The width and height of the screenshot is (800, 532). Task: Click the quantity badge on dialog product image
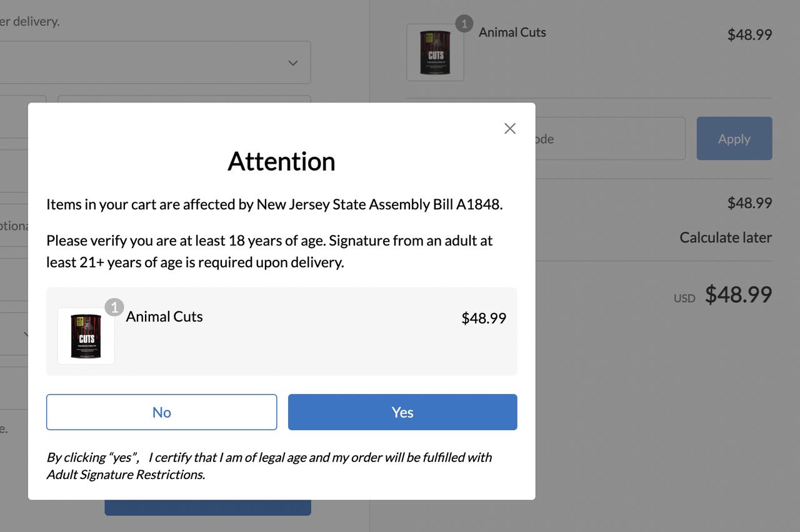(x=114, y=307)
